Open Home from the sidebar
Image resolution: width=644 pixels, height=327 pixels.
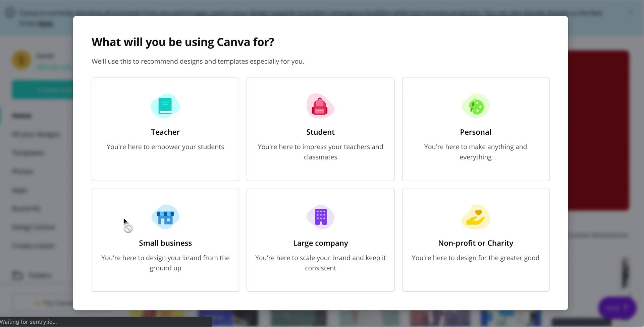(22, 115)
